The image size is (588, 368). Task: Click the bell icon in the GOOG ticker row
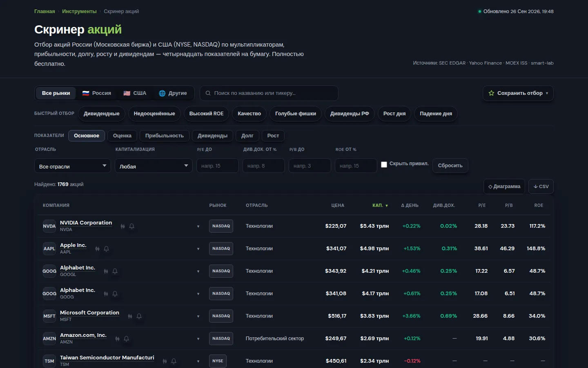[x=115, y=294]
